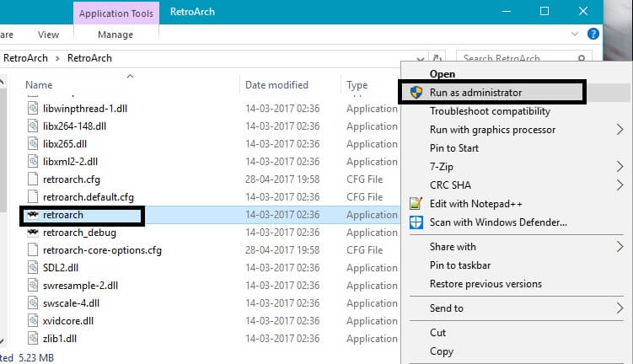
Task: Click the retroarch application invader icon
Action: click(33, 214)
